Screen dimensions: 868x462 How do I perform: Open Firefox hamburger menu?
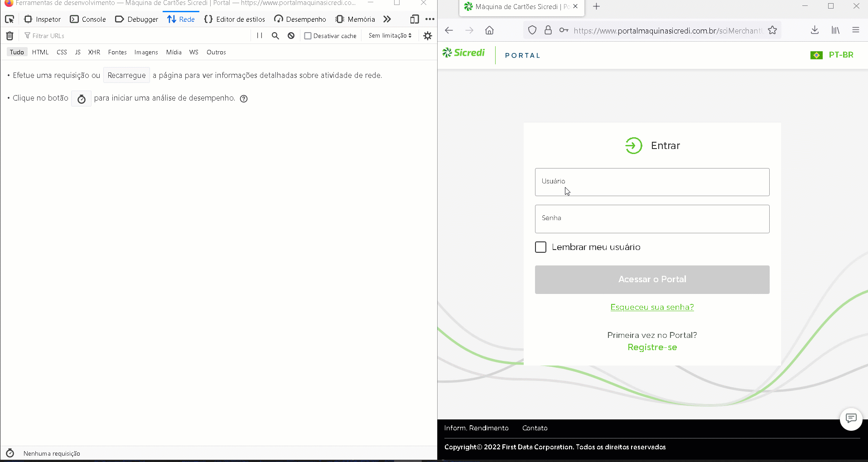(x=856, y=30)
